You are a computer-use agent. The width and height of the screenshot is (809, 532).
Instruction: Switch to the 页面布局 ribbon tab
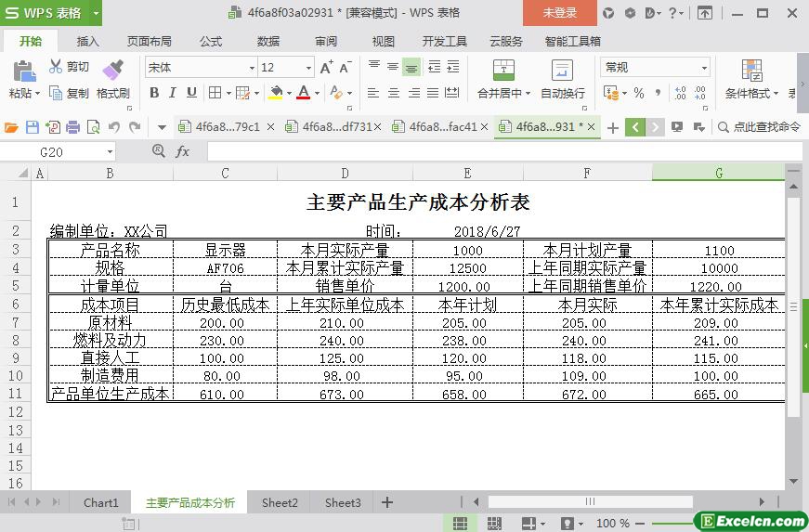click(150, 41)
